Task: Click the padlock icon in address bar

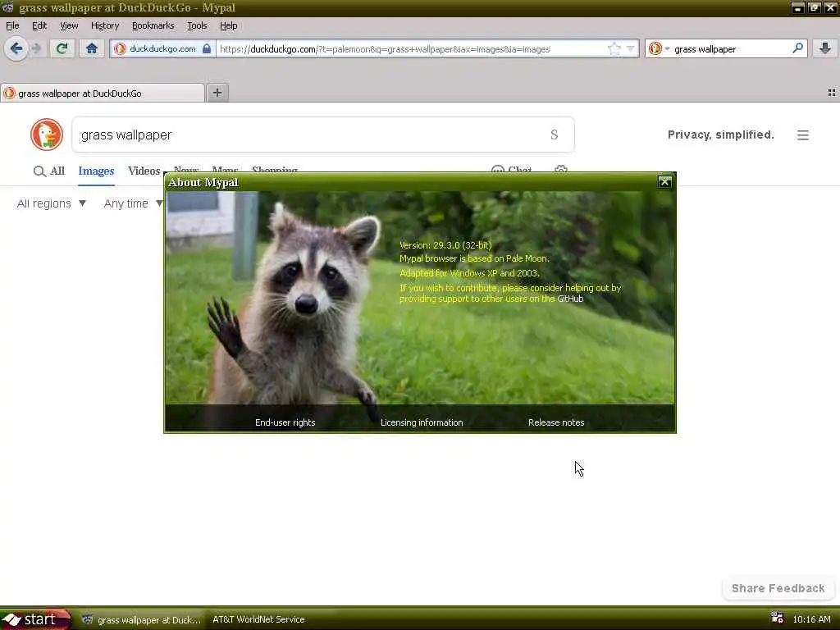Action: coord(206,48)
